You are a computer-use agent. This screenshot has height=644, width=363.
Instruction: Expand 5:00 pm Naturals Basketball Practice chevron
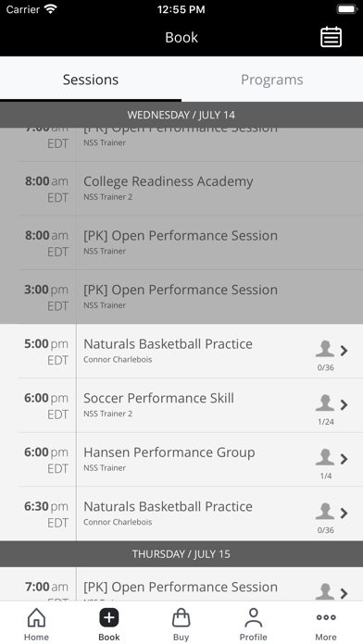click(344, 351)
